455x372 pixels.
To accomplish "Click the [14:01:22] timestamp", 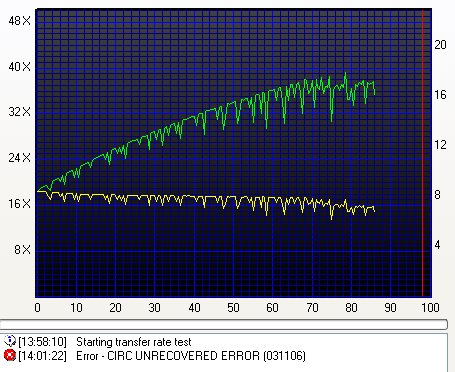I will pyautogui.click(x=43, y=356).
